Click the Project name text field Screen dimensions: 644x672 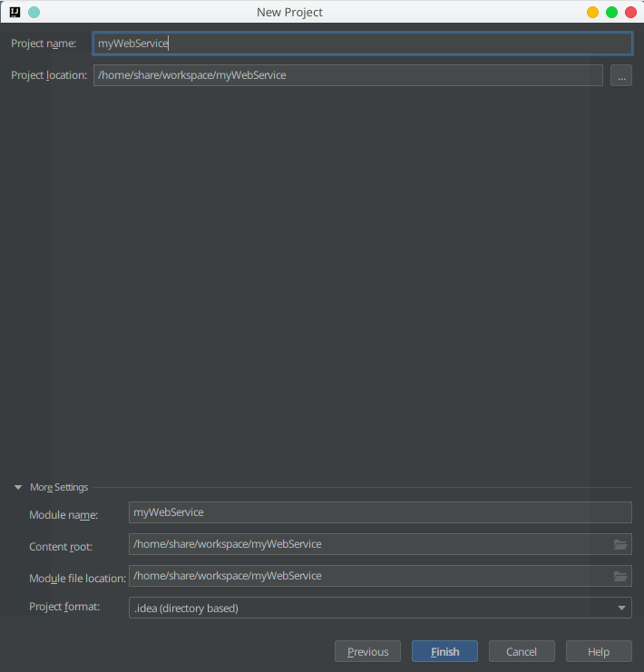362,44
